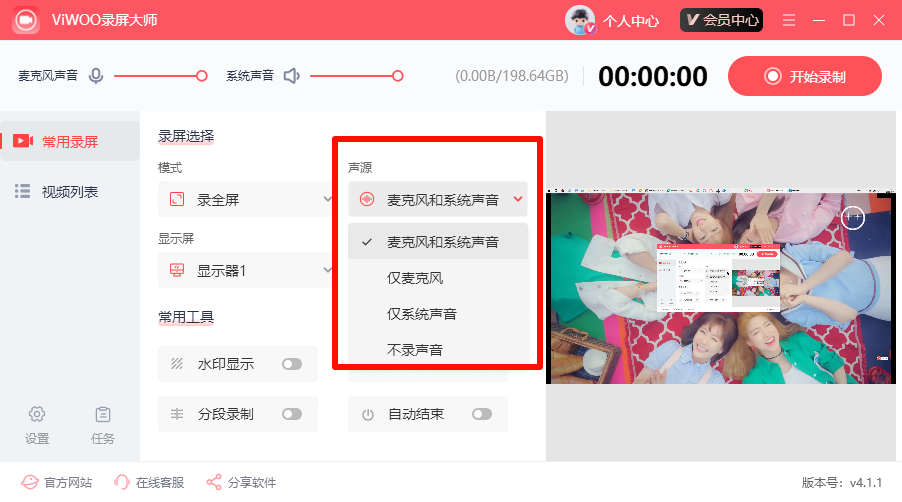Turn on the 自动结束 switch
Image resolution: width=902 pixels, height=502 pixels.
pos(481,414)
